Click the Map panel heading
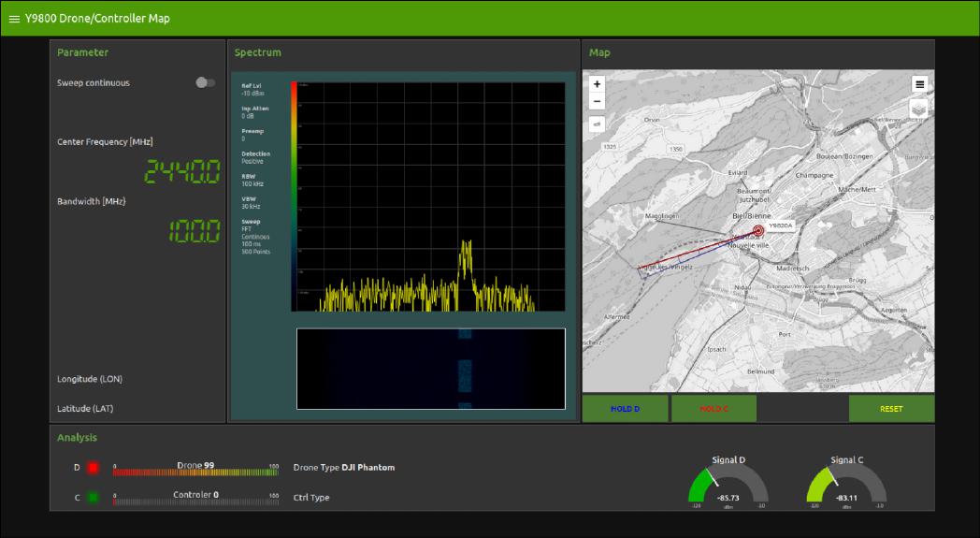980x538 pixels. [599, 52]
